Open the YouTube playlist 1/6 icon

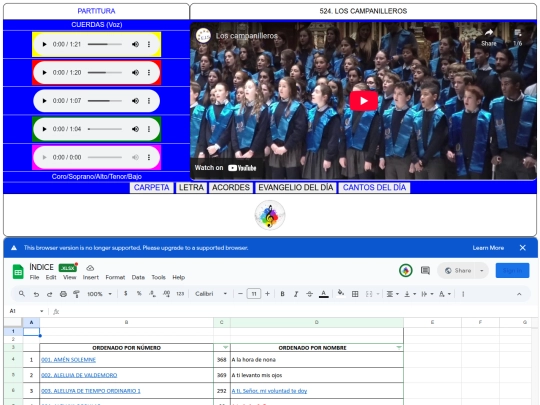517,37
